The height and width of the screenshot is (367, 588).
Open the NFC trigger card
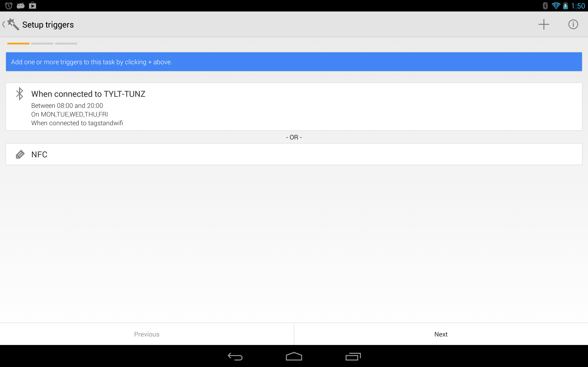(x=294, y=154)
